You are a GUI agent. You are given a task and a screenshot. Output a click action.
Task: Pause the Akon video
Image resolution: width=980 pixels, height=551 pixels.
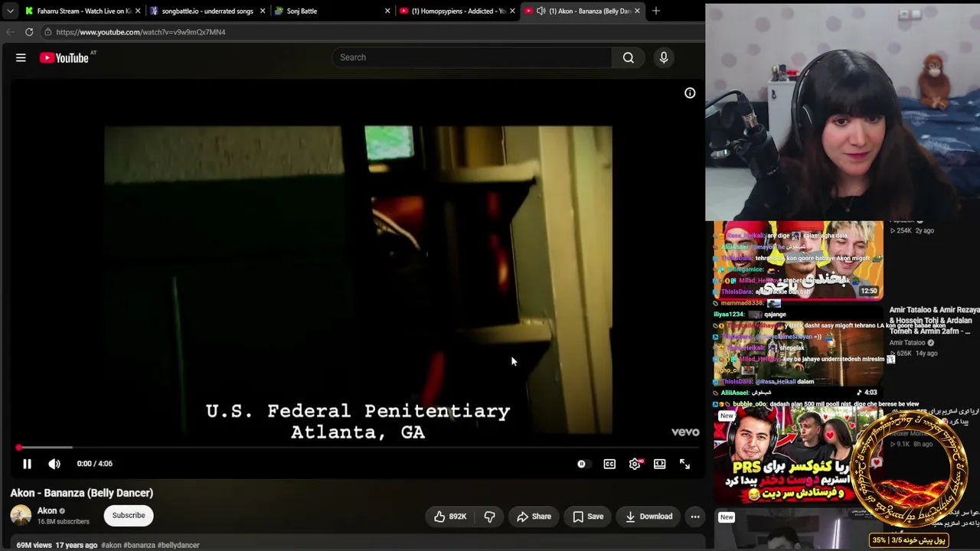27,464
